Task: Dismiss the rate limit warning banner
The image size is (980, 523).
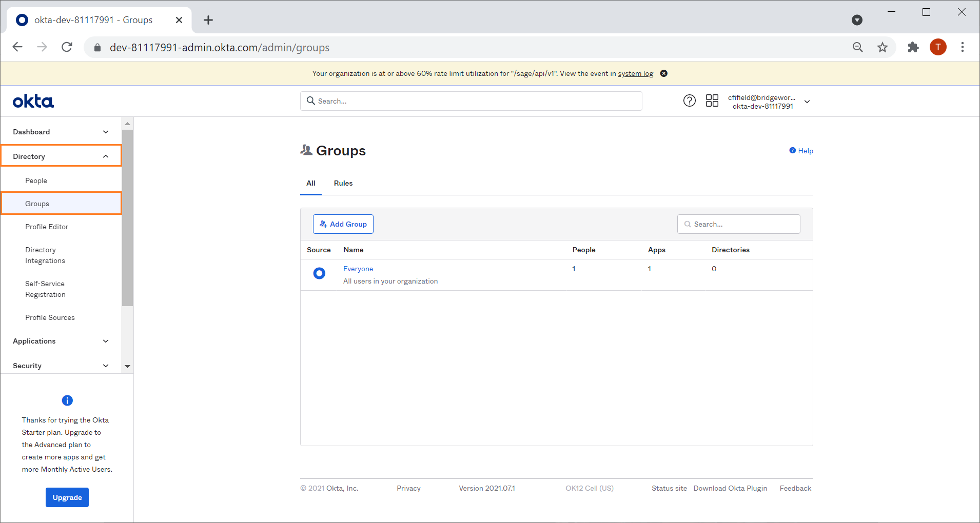Action: [x=663, y=73]
